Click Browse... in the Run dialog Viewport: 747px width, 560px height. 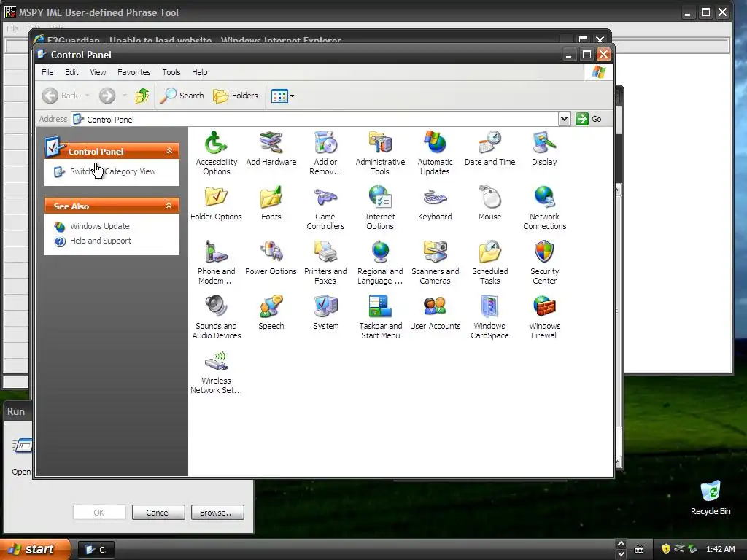point(217,513)
